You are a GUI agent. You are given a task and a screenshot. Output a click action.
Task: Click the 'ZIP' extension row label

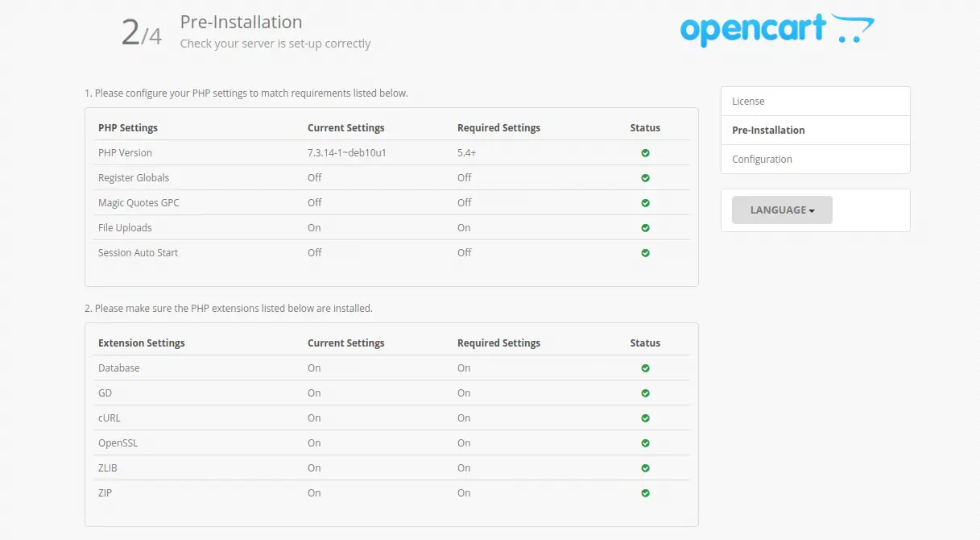105,493
